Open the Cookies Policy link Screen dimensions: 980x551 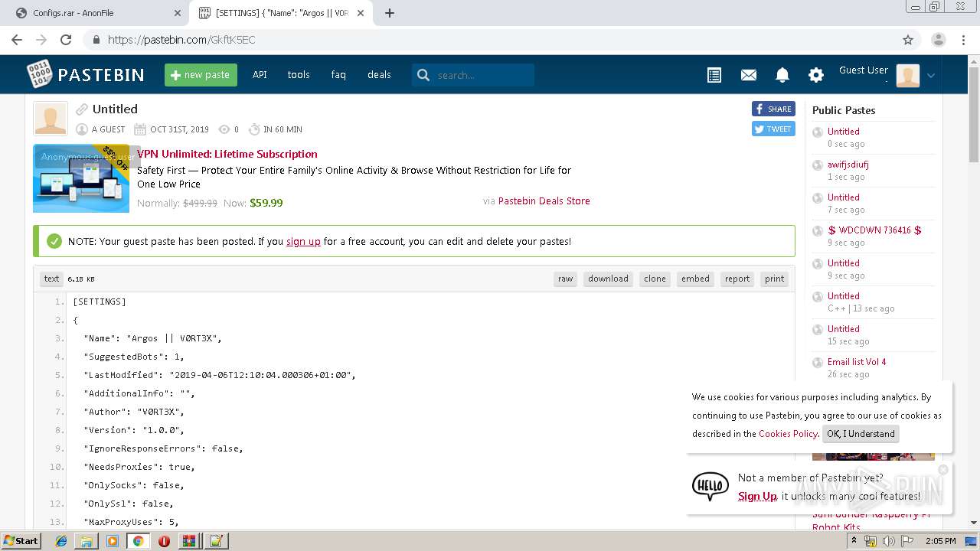(788, 434)
